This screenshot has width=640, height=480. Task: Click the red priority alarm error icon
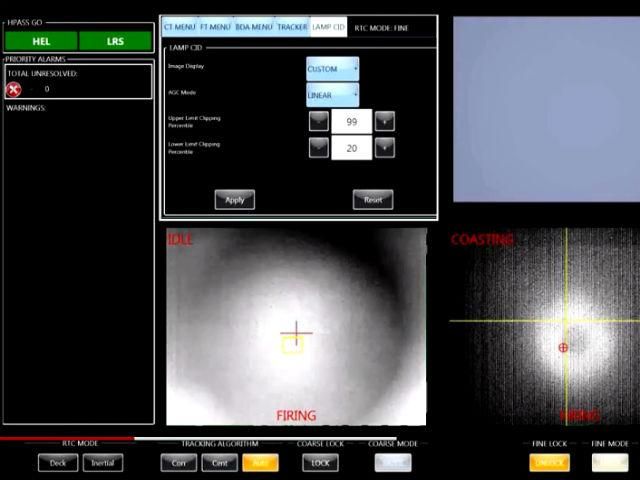14,89
